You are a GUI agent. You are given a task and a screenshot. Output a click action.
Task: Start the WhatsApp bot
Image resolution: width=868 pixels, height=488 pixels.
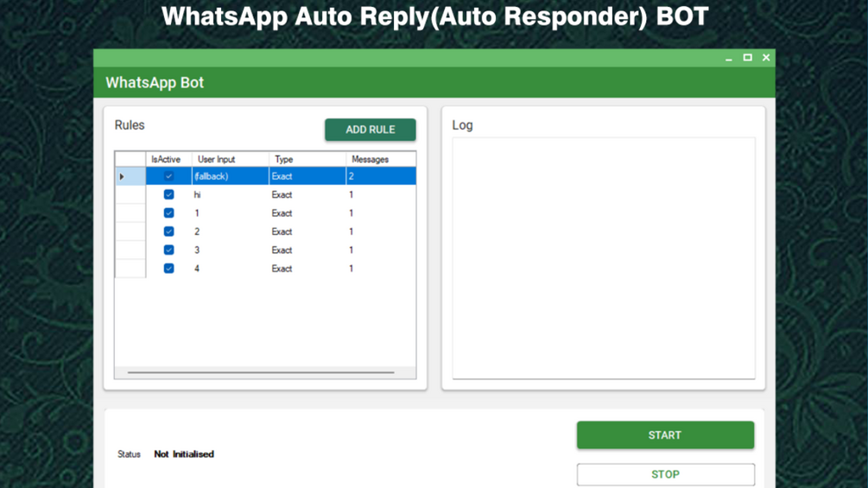(665, 435)
